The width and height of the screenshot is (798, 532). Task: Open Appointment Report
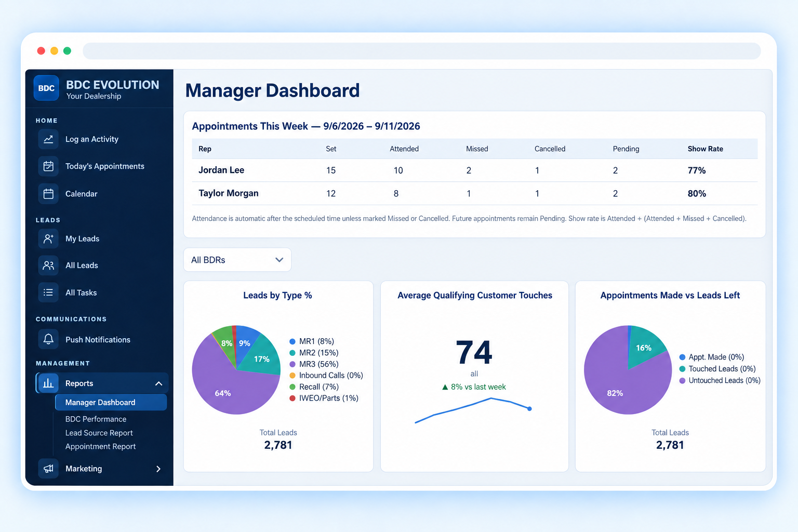tap(100, 446)
